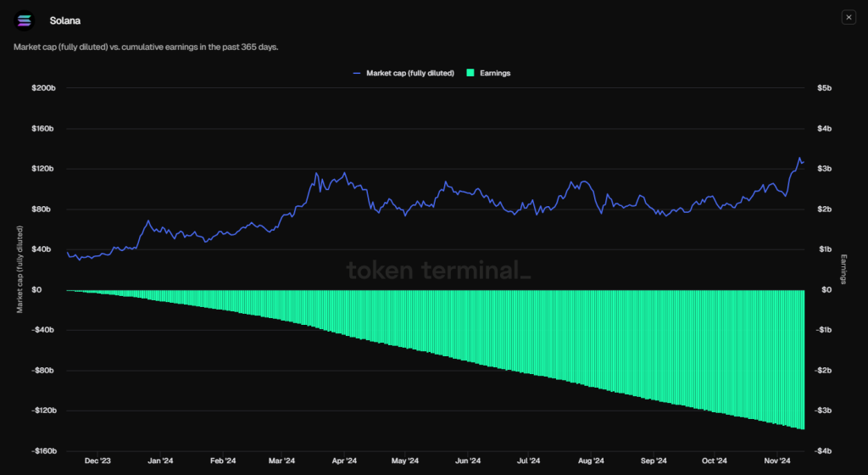Close the chart with the X button

pos(849,17)
